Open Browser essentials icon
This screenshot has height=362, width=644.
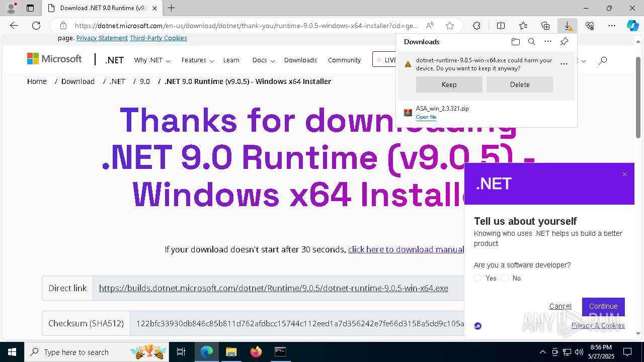coord(590,26)
